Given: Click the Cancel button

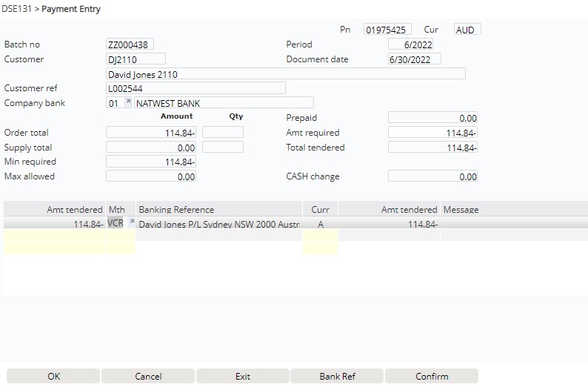Looking at the screenshot, I should 148,376.
